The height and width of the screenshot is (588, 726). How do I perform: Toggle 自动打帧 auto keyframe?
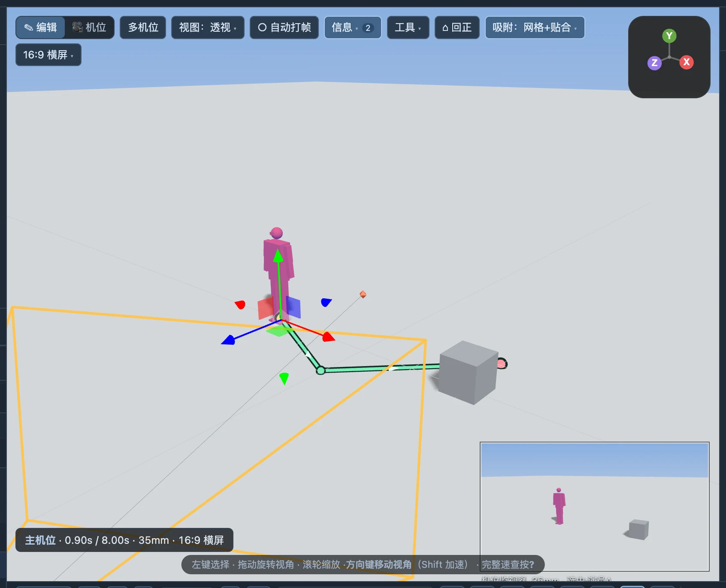pyautogui.click(x=284, y=27)
